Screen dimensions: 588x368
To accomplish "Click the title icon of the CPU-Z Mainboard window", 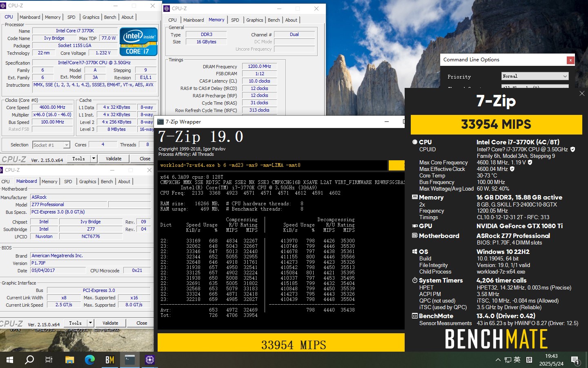I will click(2, 170).
